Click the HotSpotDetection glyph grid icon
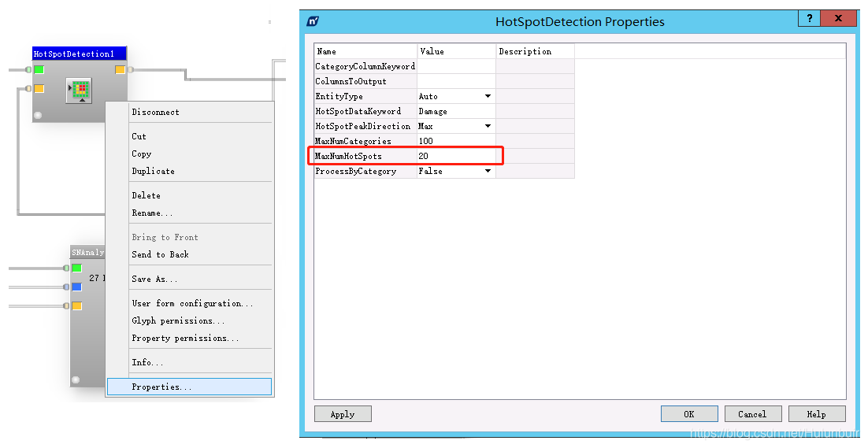This screenshot has height=448, width=868. [79, 91]
